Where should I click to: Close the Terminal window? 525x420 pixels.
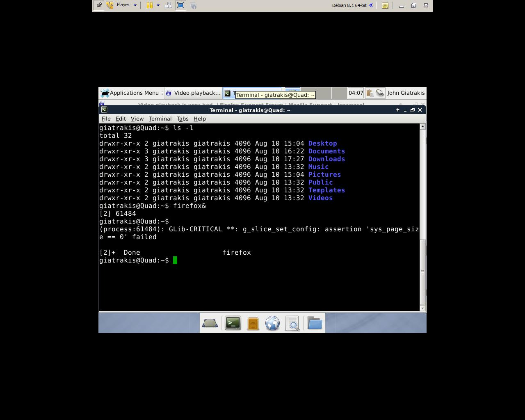click(420, 110)
